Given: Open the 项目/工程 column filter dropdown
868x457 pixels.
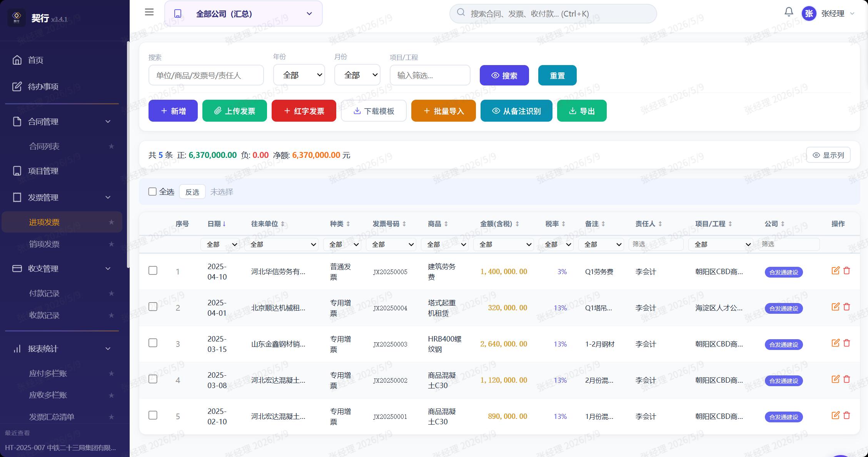Looking at the screenshot, I should coord(721,244).
